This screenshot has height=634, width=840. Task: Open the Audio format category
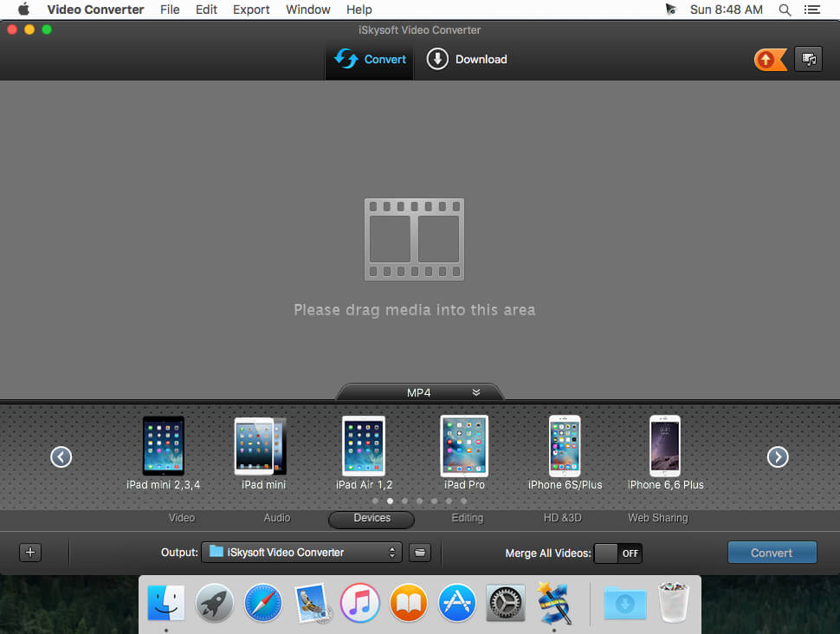[x=277, y=518]
